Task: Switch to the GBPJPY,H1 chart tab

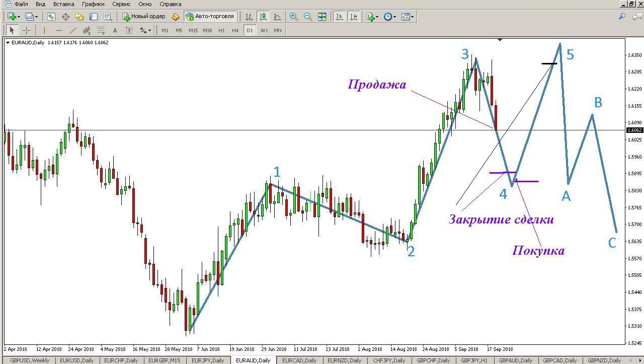Action: tap(474, 360)
